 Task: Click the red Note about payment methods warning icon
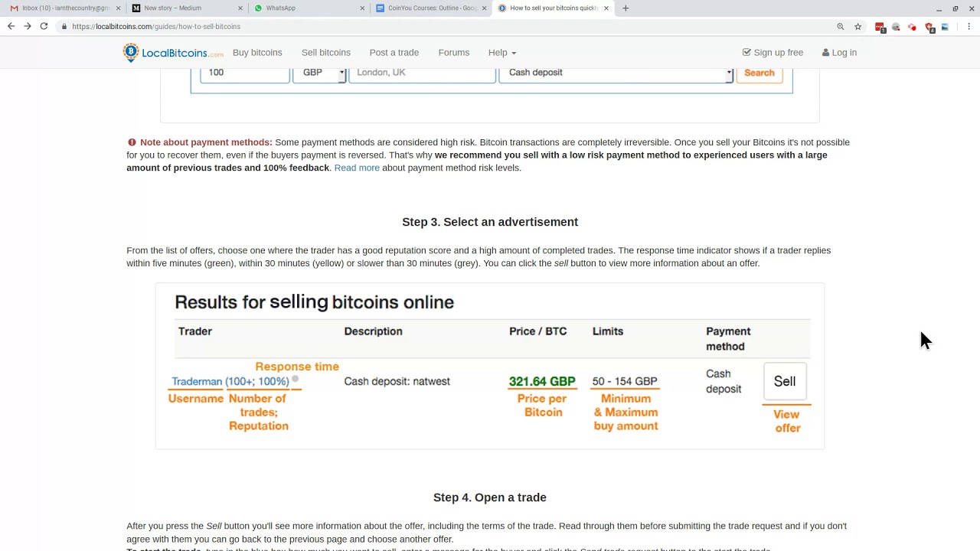pyautogui.click(x=132, y=142)
